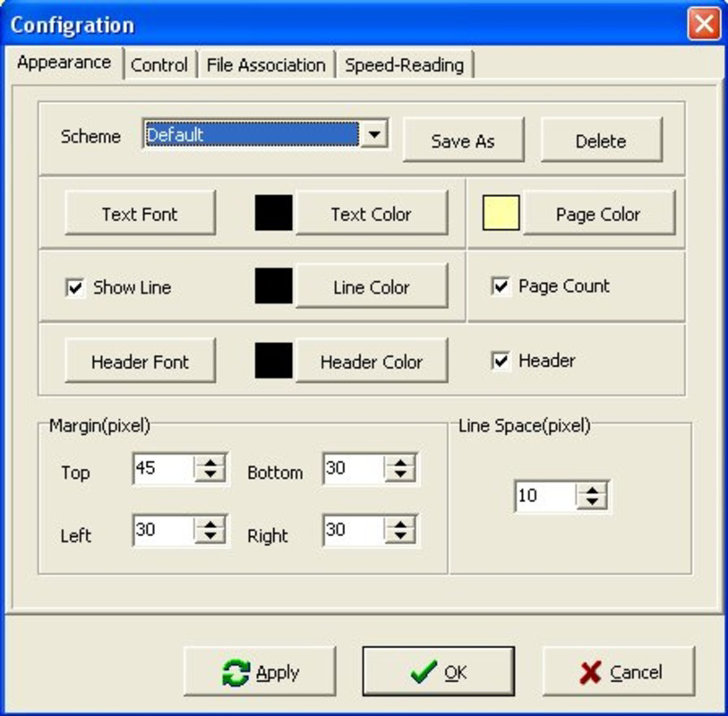The width and height of the screenshot is (728, 716).
Task: Open the Speed-Reading tab
Action: pos(404,64)
